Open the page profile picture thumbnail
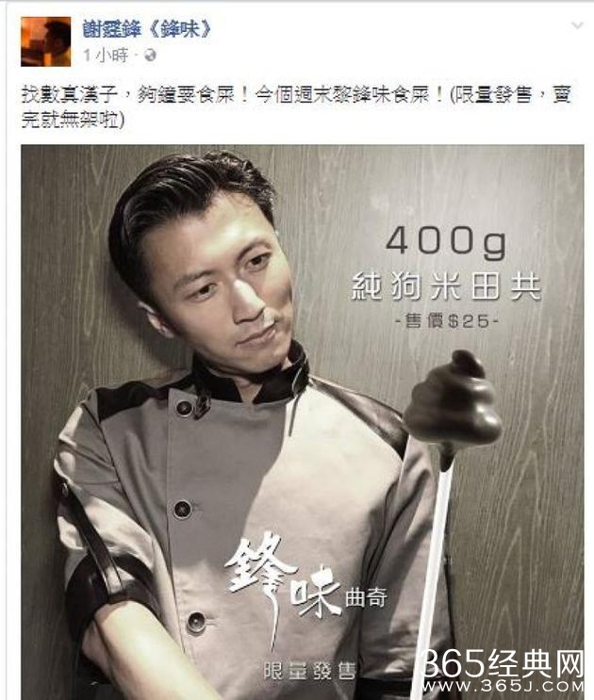This screenshot has width=594, height=700. (45, 41)
